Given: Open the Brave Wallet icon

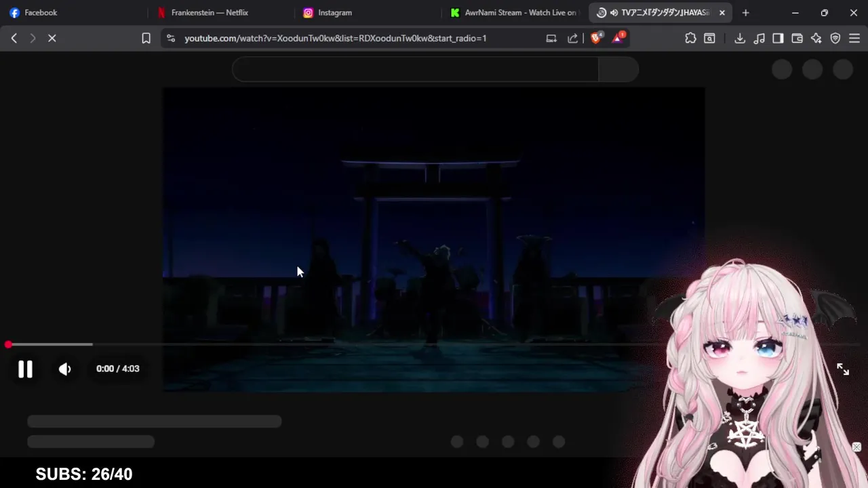Looking at the screenshot, I should point(797,39).
